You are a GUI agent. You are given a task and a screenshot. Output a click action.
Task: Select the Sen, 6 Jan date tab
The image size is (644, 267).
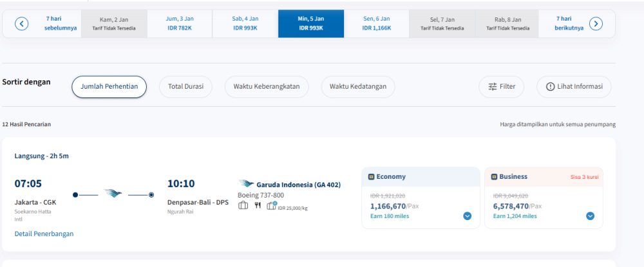tap(377, 24)
